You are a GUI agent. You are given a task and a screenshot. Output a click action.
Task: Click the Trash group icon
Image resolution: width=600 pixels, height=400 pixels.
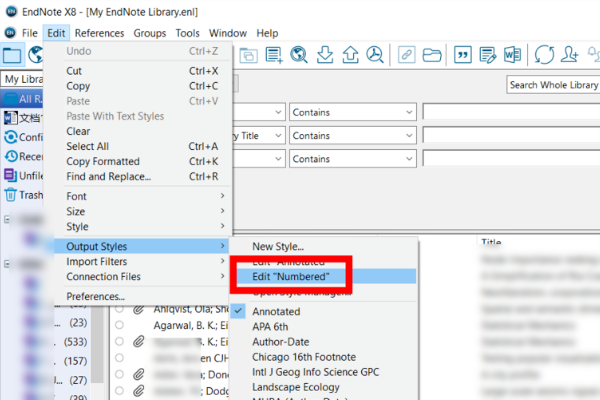10,195
